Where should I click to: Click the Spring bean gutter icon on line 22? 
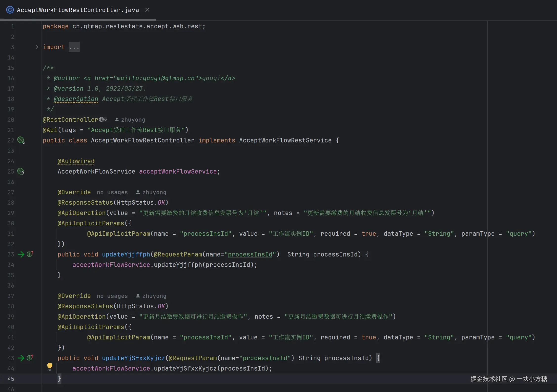click(21, 140)
